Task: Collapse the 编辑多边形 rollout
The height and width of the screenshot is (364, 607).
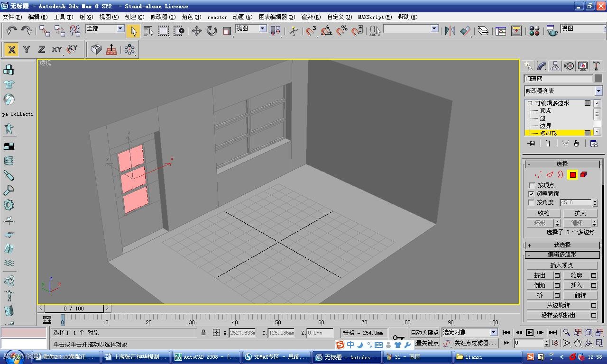Action: [x=562, y=255]
